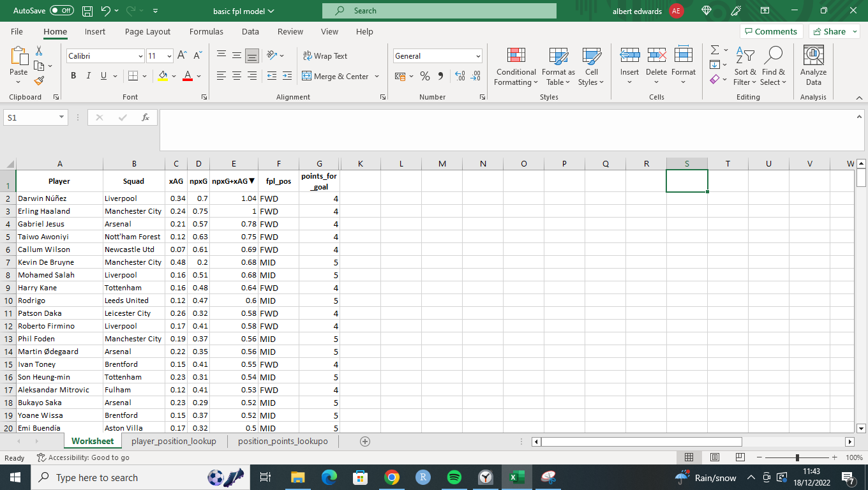Apply the red font color
The image size is (868, 490).
(x=188, y=76)
